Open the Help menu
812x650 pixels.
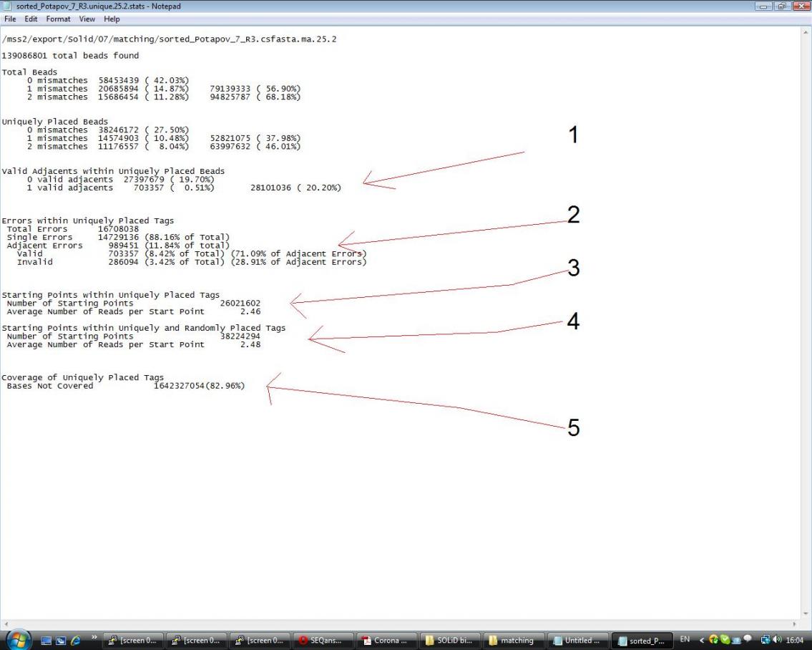tap(112, 19)
